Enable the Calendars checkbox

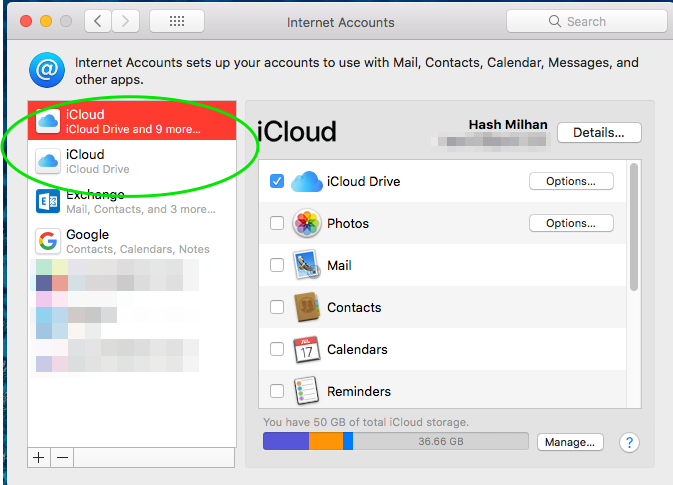point(277,349)
